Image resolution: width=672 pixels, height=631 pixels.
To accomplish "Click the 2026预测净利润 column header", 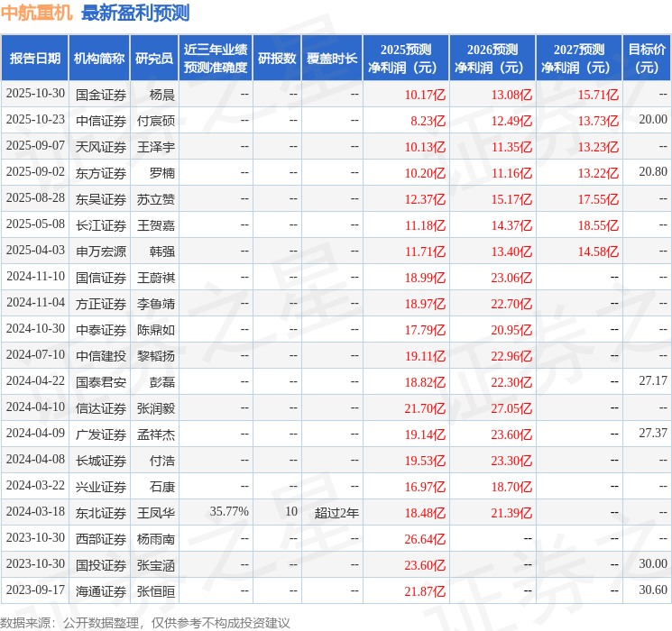I will [x=492, y=59].
